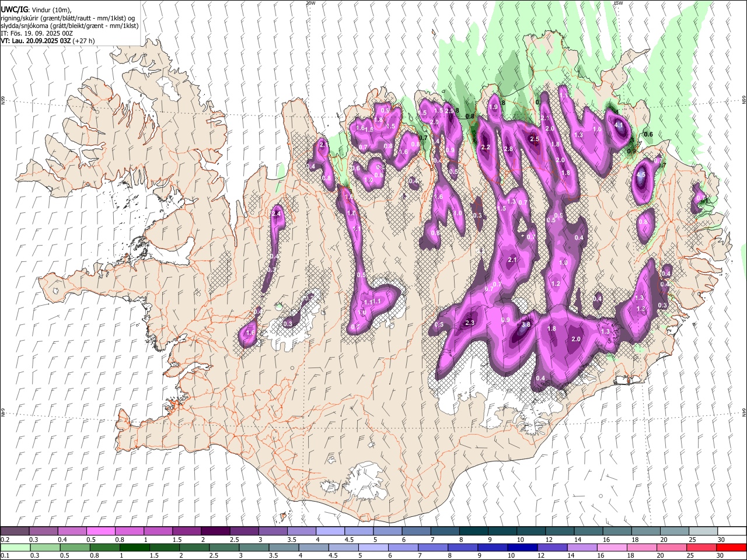Click the 2.2 snowfall value on the map

pos(486,148)
